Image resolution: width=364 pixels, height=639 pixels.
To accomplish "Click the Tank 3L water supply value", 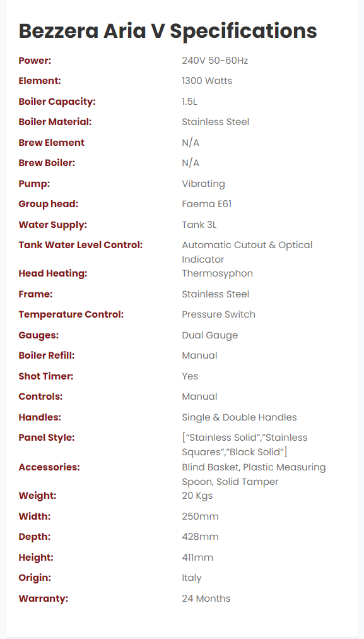I will [199, 225].
